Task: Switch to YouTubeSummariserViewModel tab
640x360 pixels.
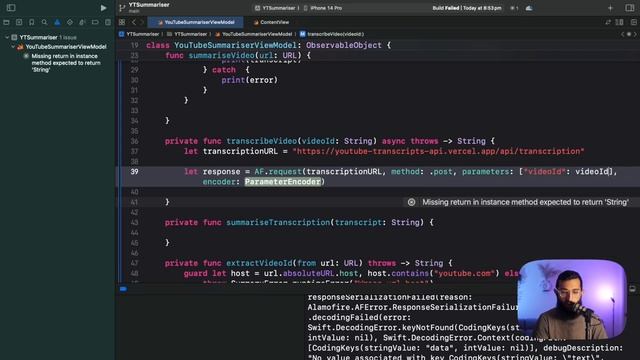Action: tap(196, 22)
